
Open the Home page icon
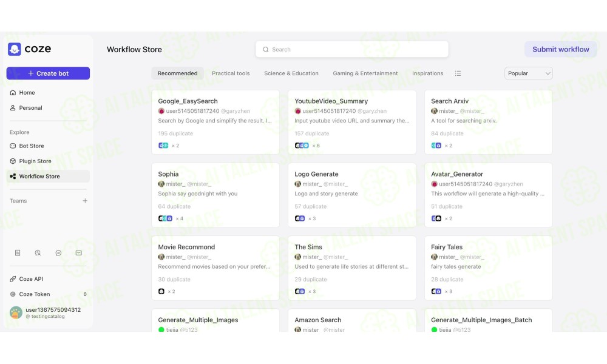coord(13,92)
